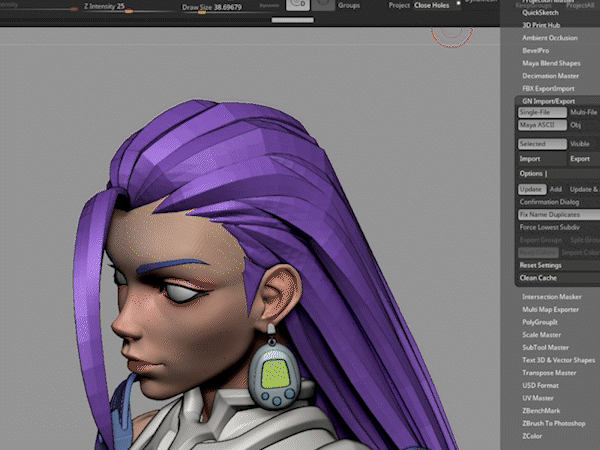
Task: Expand the Decimation Master section
Action: [x=550, y=76]
